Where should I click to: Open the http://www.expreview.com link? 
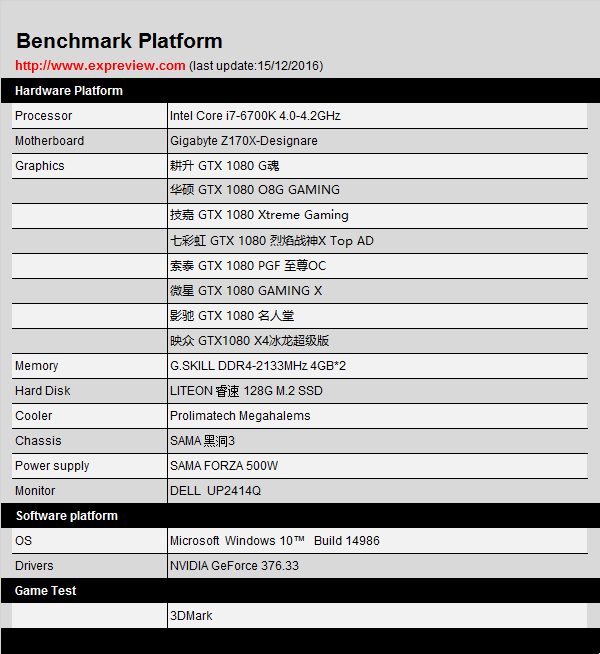click(x=100, y=65)
